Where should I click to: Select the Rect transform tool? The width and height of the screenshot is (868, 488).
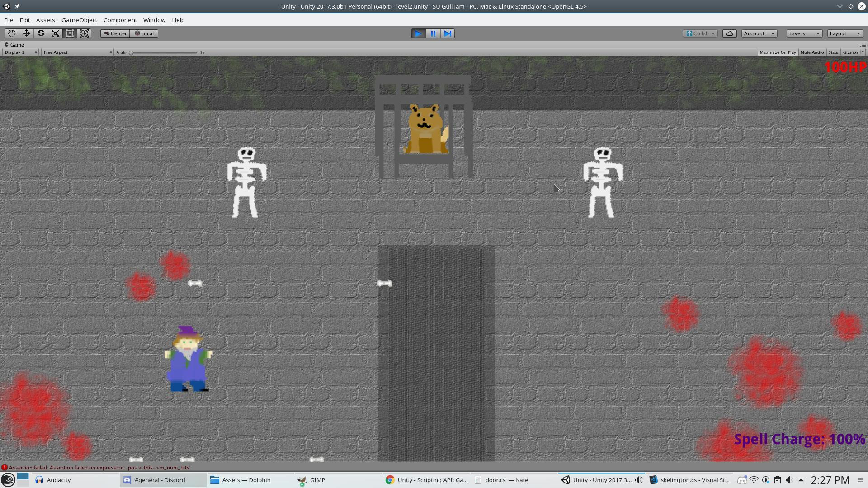pos(70,33)
